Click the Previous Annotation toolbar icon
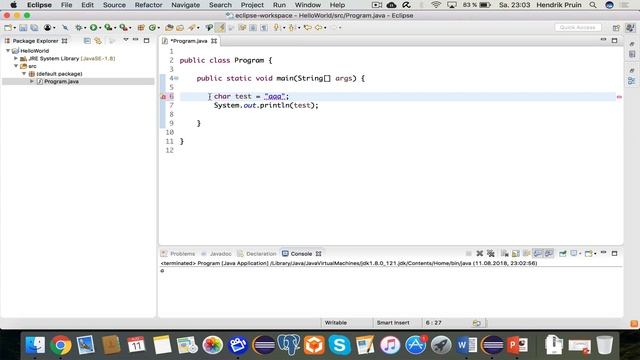The width and height of the screenshot is (640, 360). (291, 27)
